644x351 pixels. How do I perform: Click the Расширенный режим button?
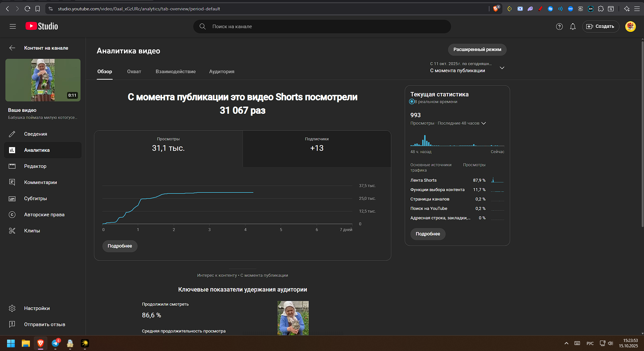477,50
